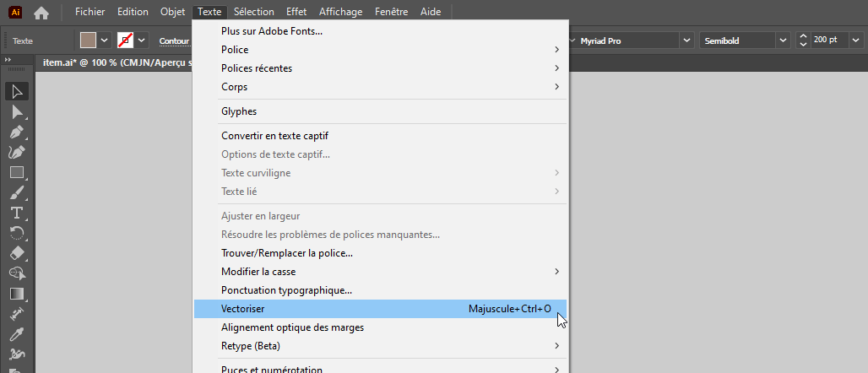Select the Dimension measure tool
The width and height of the screenshot is (868, 373).
click(x=17, y=314)
